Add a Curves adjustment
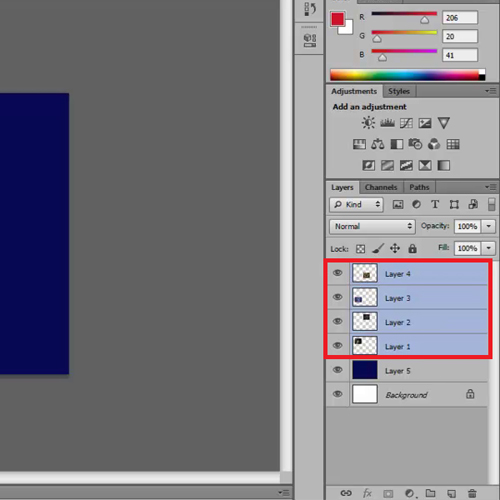Image resolution: width=500 pixels, height=500 pixels. coord(406,123)
